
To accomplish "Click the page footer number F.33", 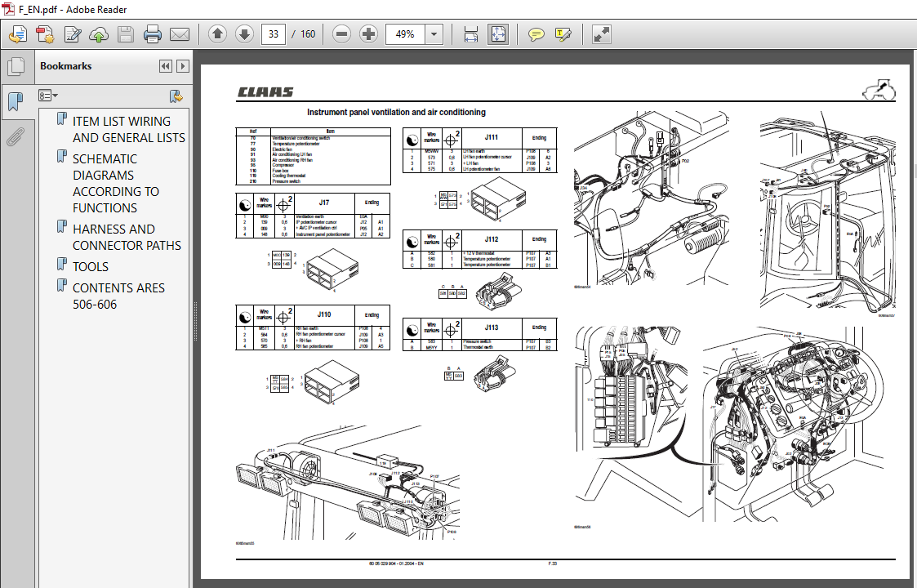I will (x=552, y=564).
